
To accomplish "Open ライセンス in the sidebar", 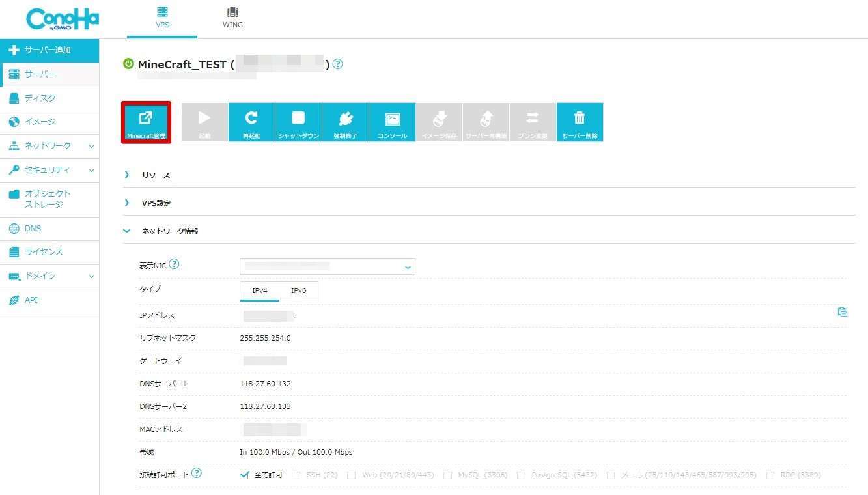I will point(49,252).
